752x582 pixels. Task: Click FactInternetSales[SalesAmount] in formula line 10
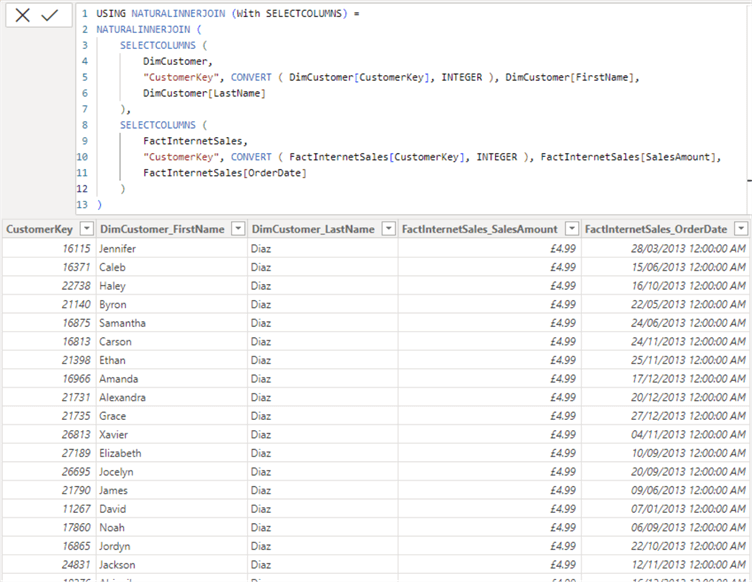(x=628, y=157)
